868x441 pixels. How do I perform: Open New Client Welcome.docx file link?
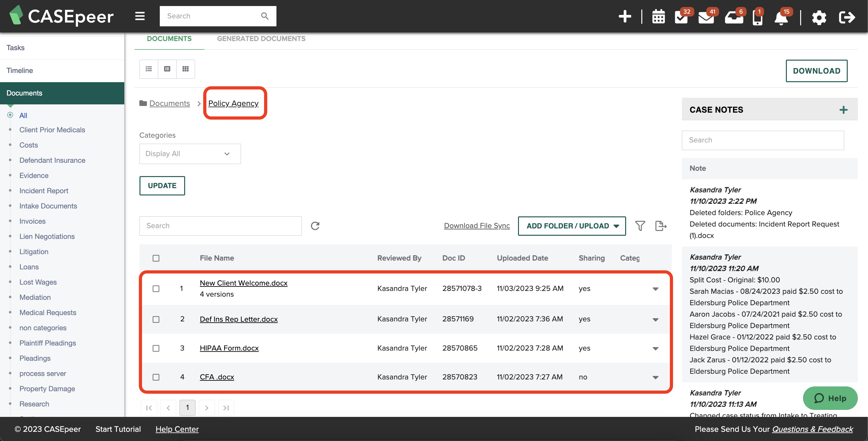243,283
